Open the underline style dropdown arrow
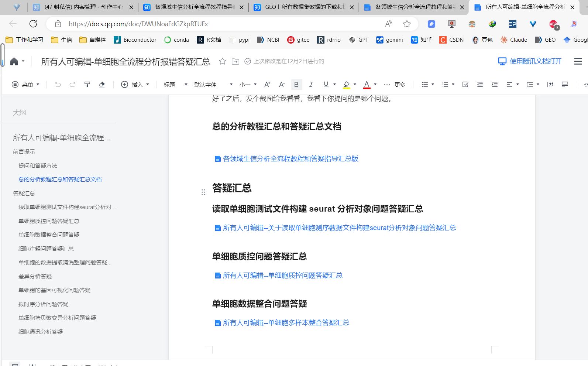Viewport: 588px width, 366px height. click(334, 85)
